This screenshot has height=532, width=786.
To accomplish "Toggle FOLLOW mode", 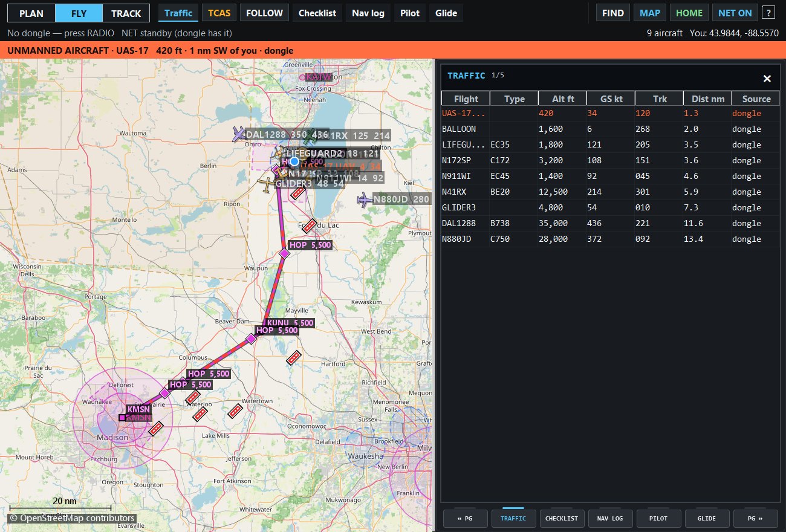I will (x=264, y=13).
